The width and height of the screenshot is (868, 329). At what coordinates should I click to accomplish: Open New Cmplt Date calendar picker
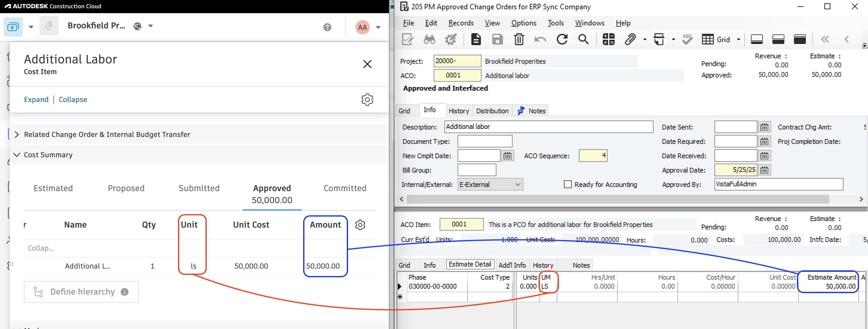pyautogui.click(x=507, y=156)
